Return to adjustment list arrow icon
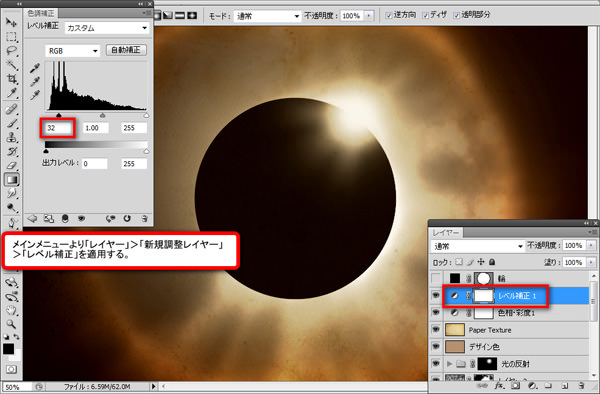This screenshot has width=600, height=394. pos(32,218)
